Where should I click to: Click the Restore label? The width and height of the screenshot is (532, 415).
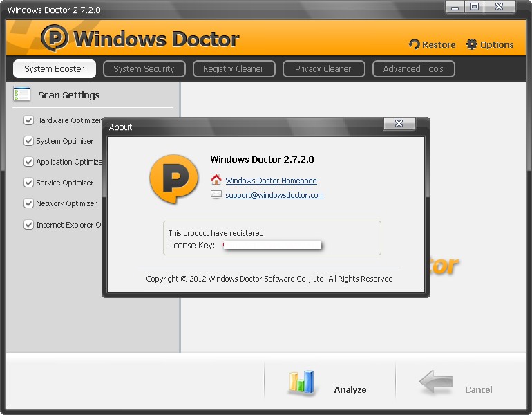coord(439,44)
